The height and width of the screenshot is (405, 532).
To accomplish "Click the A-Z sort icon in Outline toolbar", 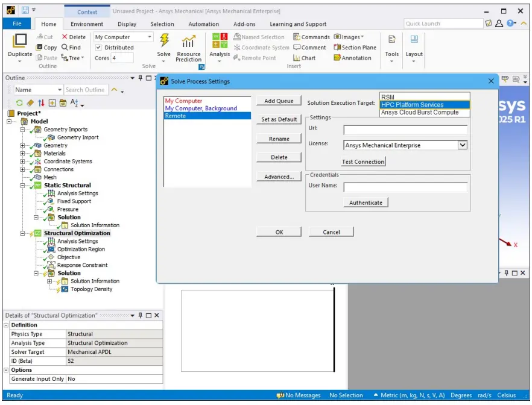I will coord(74,102).
